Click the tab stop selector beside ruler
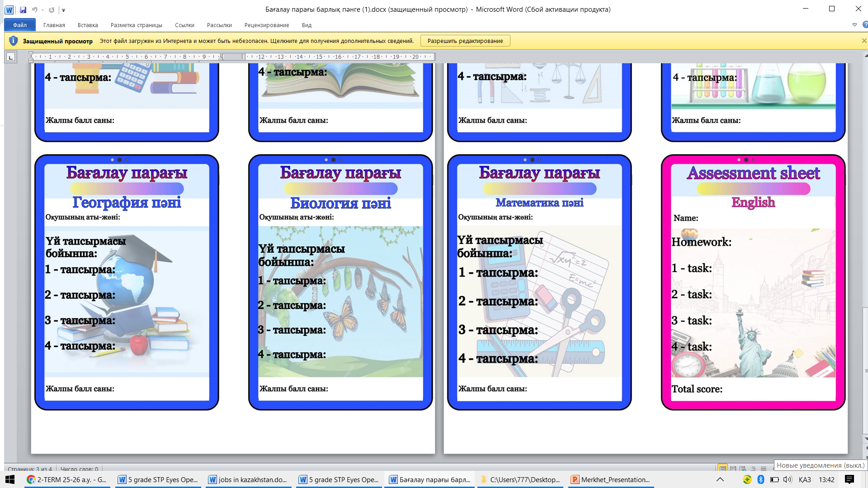The image size is (868, 488). tap(10, 57)
